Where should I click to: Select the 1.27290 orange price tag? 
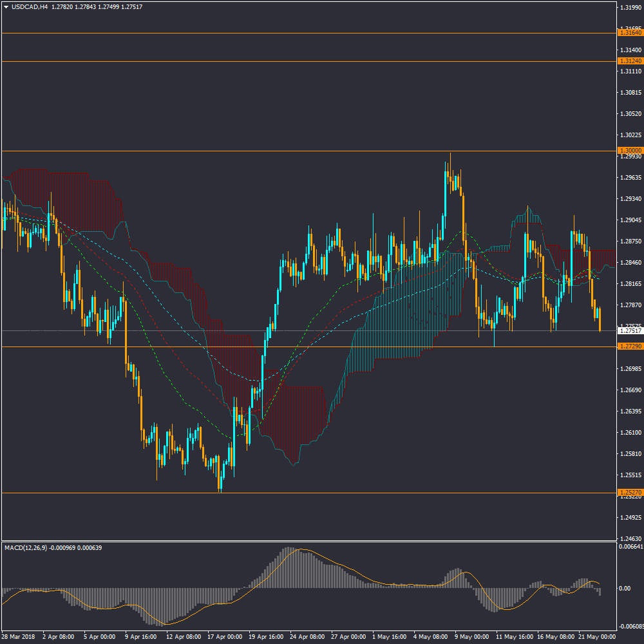coord(629,346)
